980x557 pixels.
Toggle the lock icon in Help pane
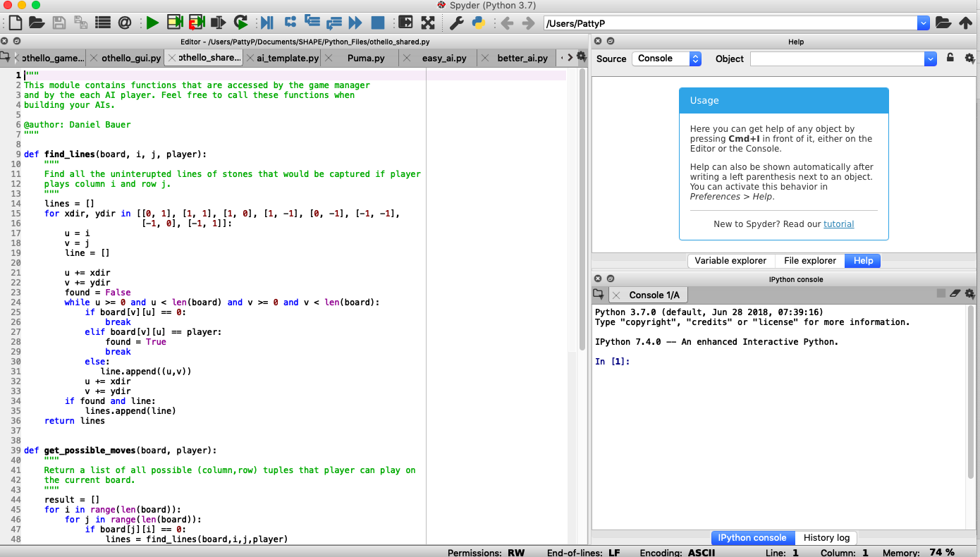pos(950,58)
